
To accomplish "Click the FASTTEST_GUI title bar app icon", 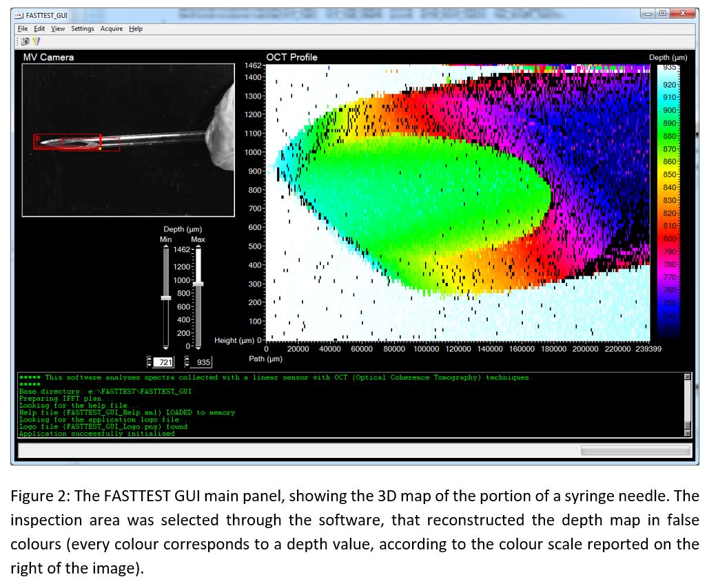I will (19, 14).
